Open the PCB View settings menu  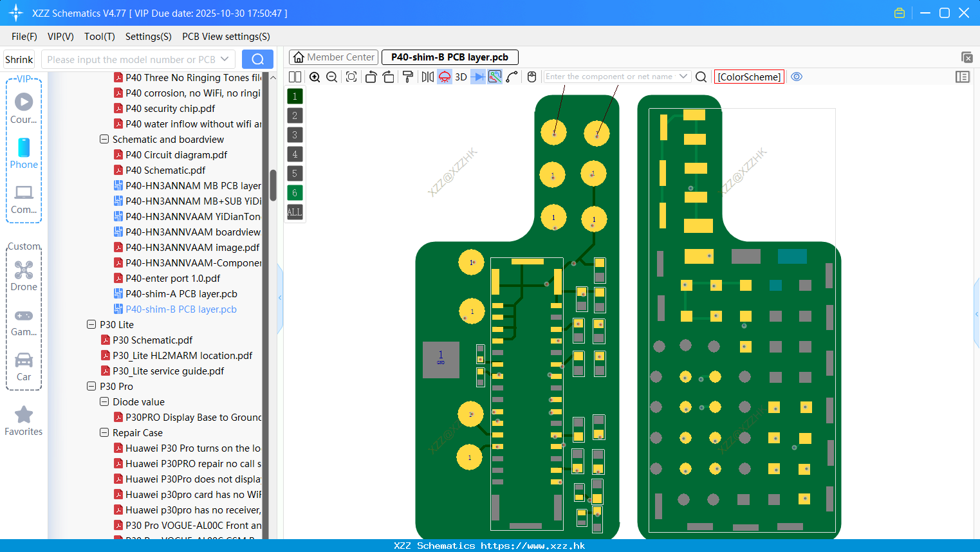226,37
